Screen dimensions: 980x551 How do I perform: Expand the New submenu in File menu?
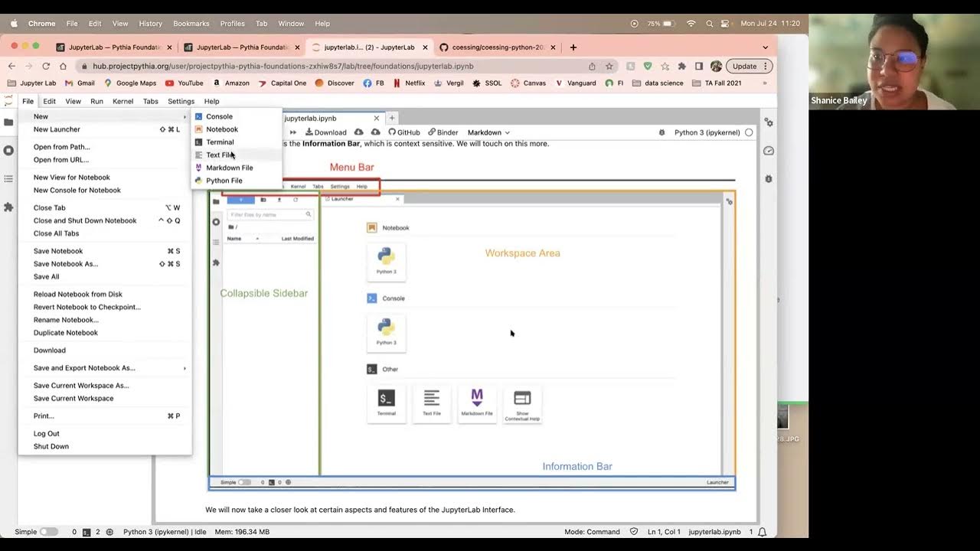(x=105, y=116)
